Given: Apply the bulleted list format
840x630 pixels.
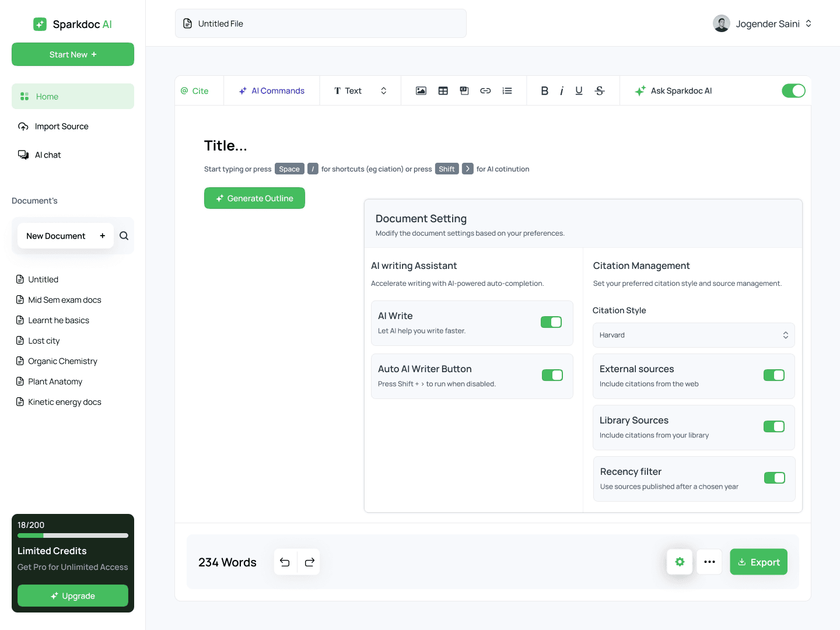Looking at the screenshot, I should pos(507,91).
